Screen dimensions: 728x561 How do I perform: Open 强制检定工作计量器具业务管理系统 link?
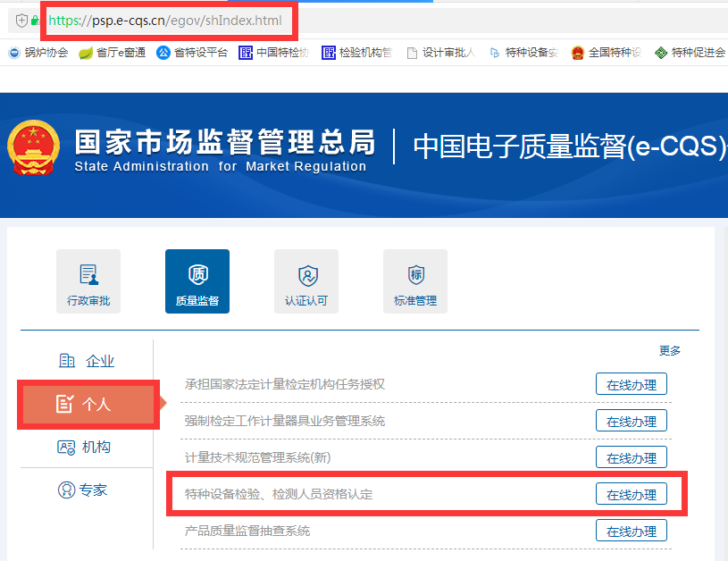[284, 421]
